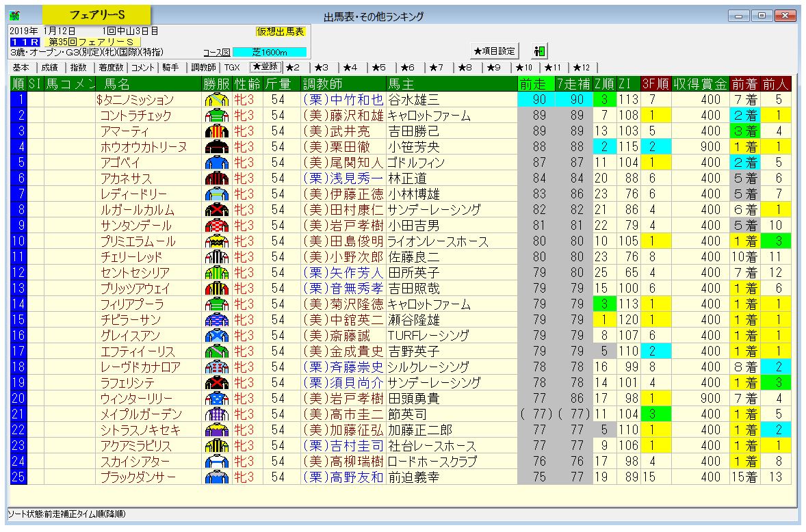Switch to the TGX tab
The height and width of the screenshot is (532, 806).
233,68
